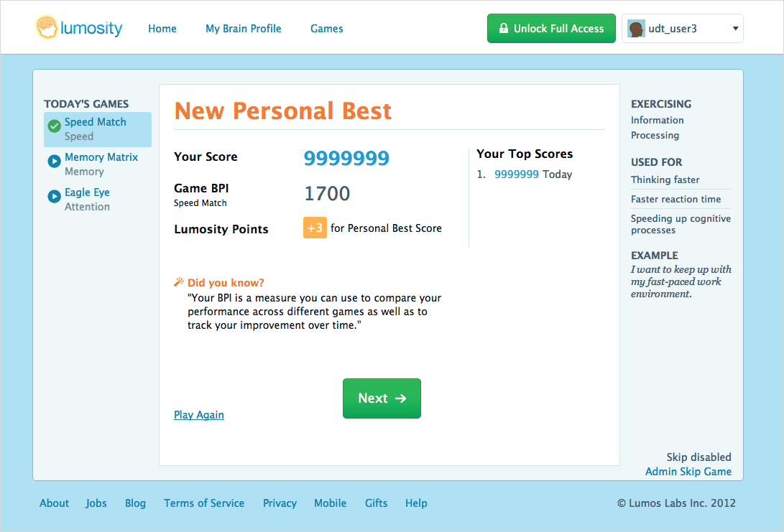
Task: Click Speeding up cognitive processes text
Action: (x=681, y=224)
